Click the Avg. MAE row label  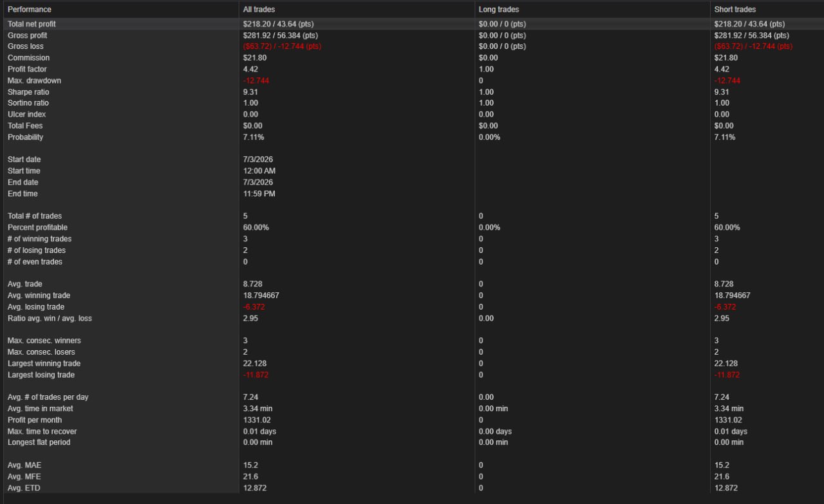point(24,465)
